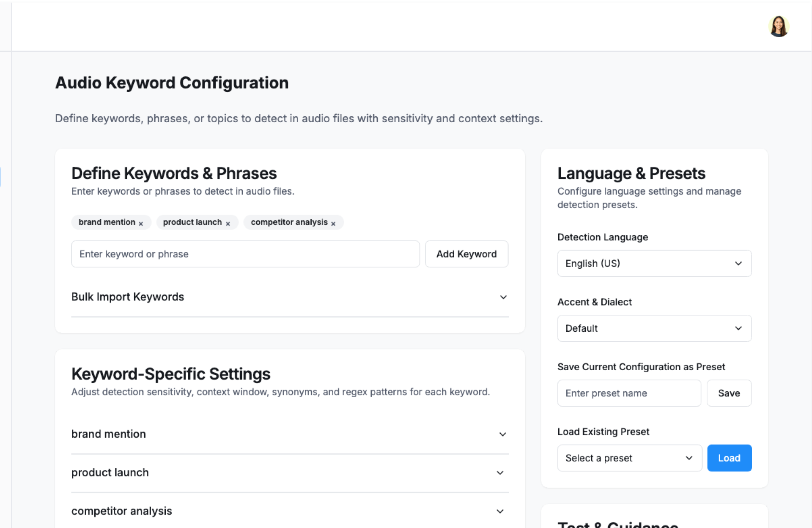This screenshot has height=528, width=812.
Task: Click the Enter preset name field
Action: tap(629, 393)
